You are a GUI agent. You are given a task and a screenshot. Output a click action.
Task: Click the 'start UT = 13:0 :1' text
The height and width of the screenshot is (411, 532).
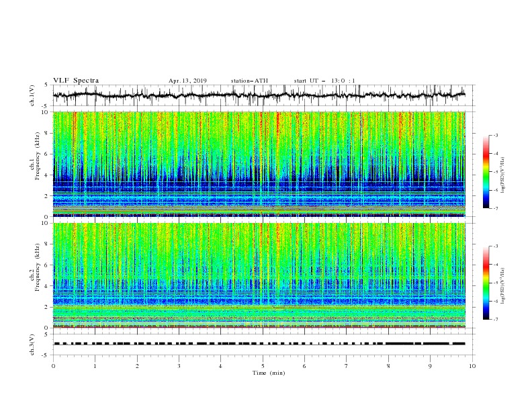pyautogui.click(x=324, y=81)
